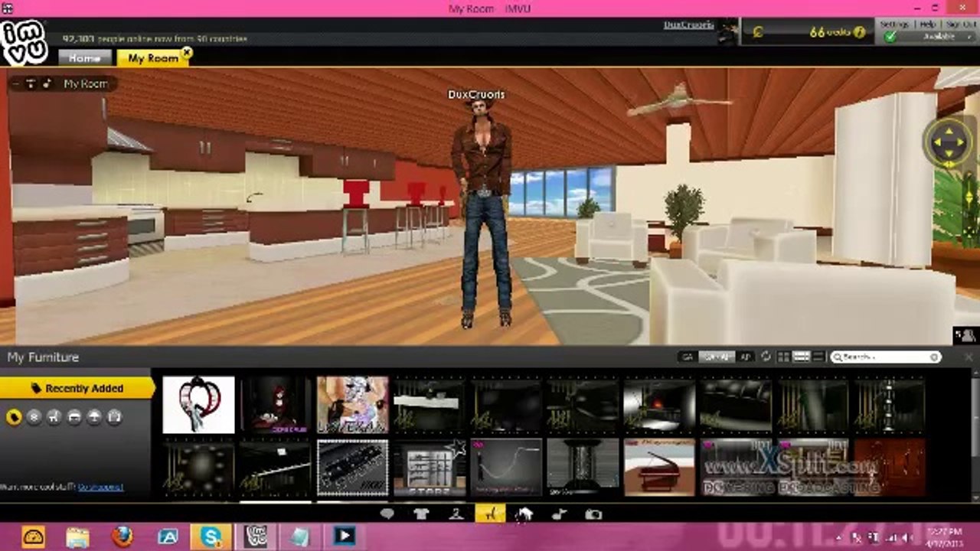
Task: Open chat speech bubble mode
Action: pos(387,514)
